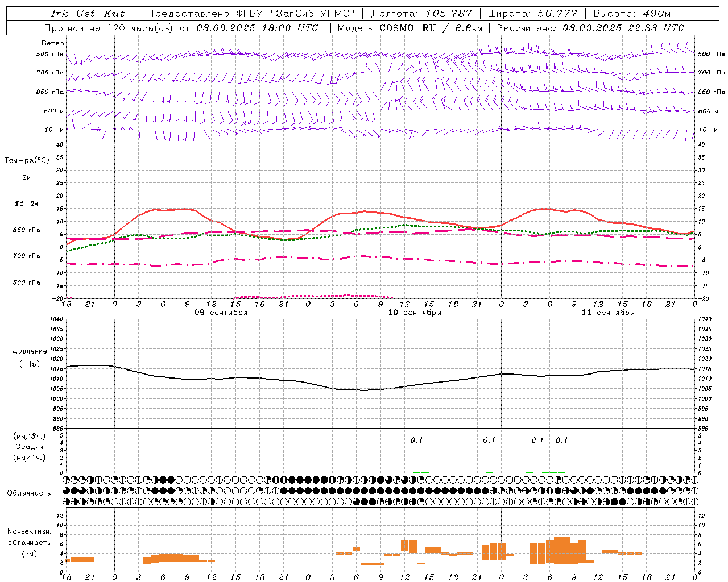Click the short-dashed 500 гПа temperature legend line
This screenshot has width=728, height=582.
click(x=26, y=289)
